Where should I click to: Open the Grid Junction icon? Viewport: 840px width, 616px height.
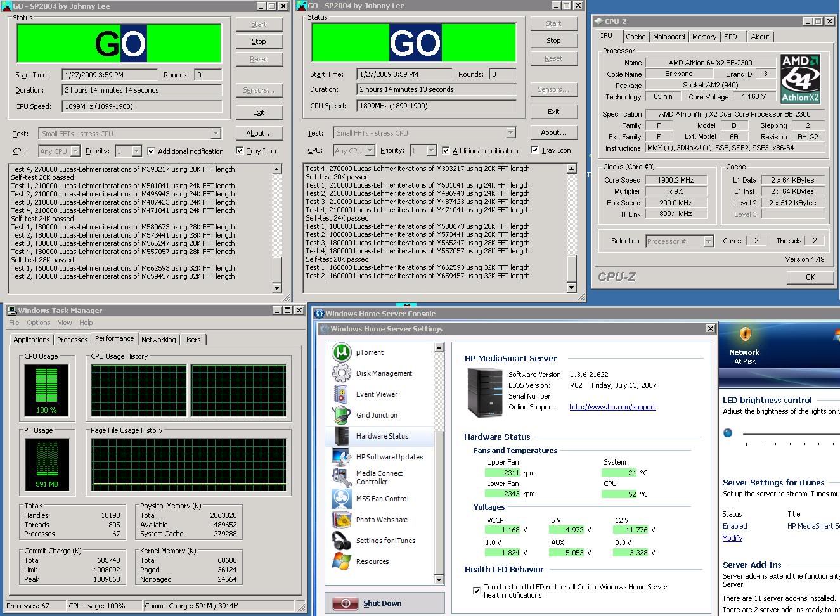(x=341, y=415)
